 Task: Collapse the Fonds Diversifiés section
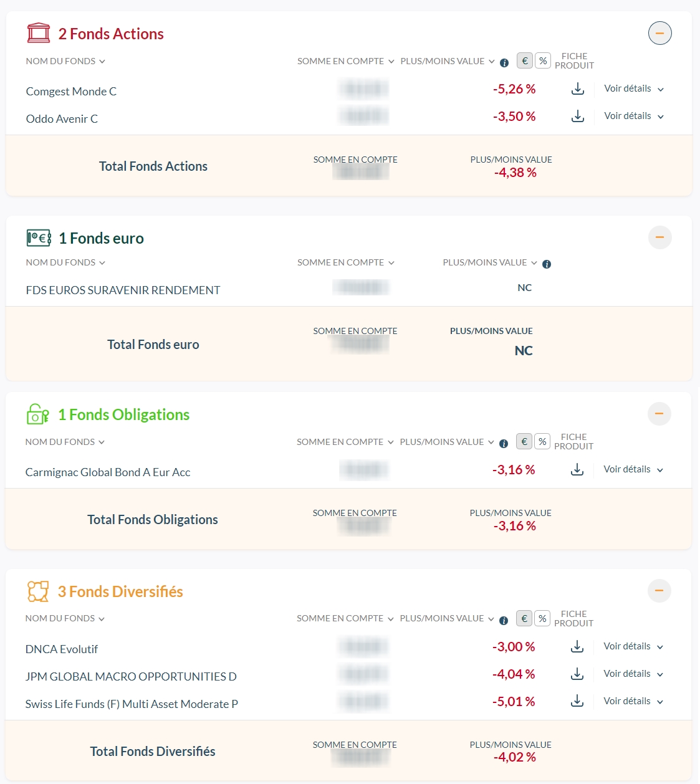point(659,591)
